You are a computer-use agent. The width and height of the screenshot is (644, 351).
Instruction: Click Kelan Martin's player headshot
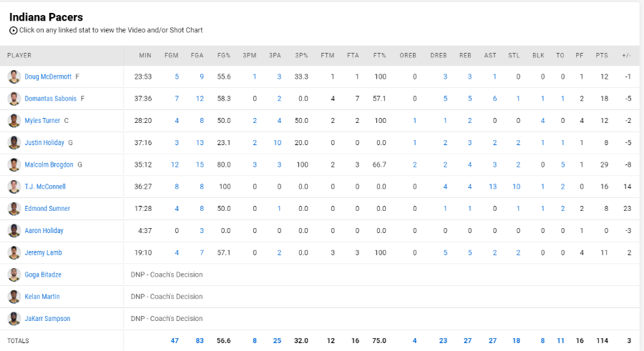pyautogui.click(x=14, y=297)
